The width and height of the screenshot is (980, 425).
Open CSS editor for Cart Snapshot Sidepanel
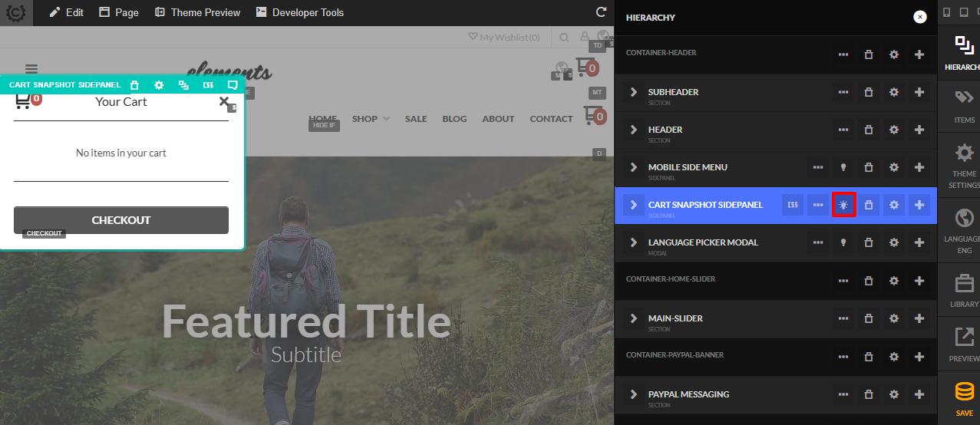(x=793, y=205)
